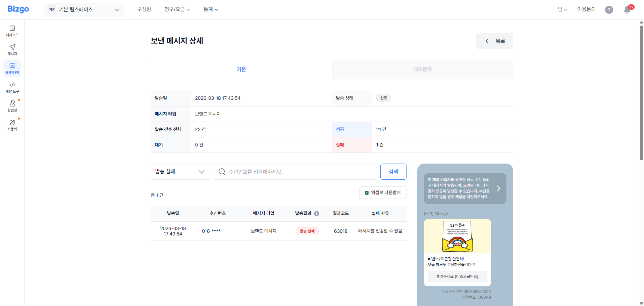This screenshot has width=644, height=306.
Task: Select the 실험실 sidebar icon
Action: click(12, 105)
